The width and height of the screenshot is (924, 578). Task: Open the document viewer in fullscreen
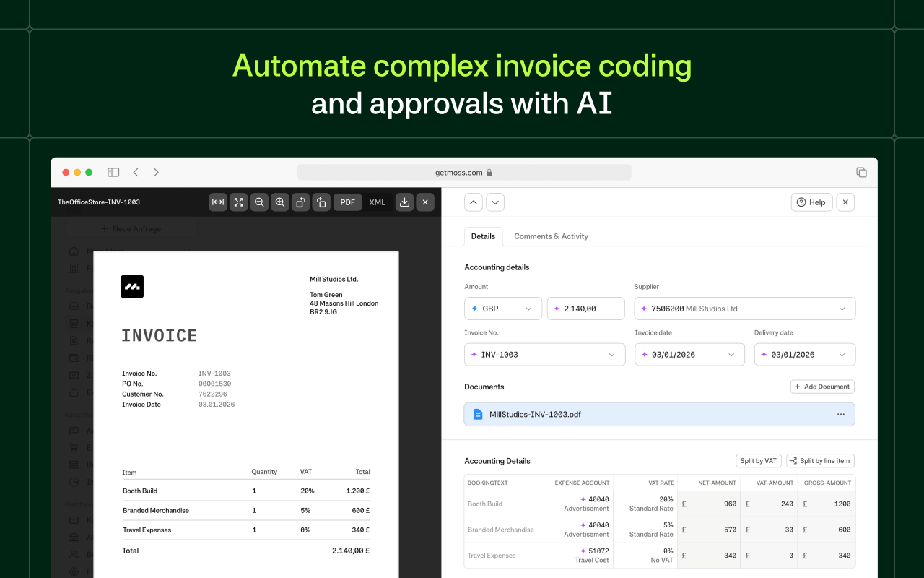coord(239,202)
